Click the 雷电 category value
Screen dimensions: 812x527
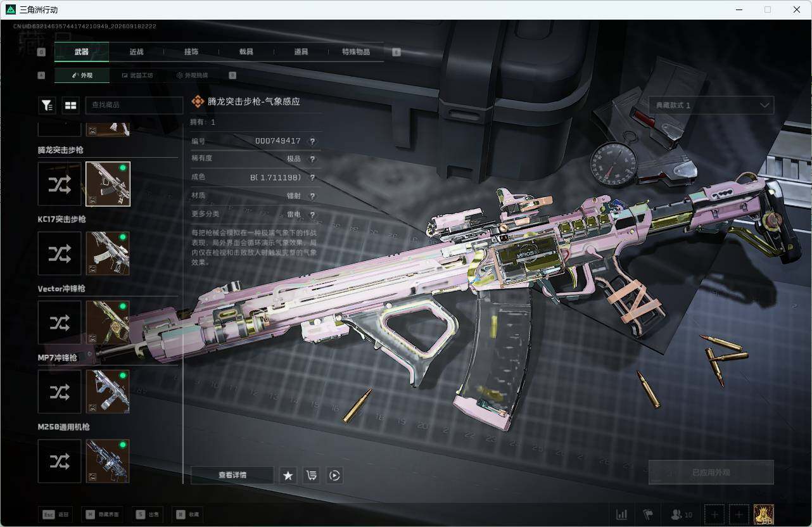point(294,215)
